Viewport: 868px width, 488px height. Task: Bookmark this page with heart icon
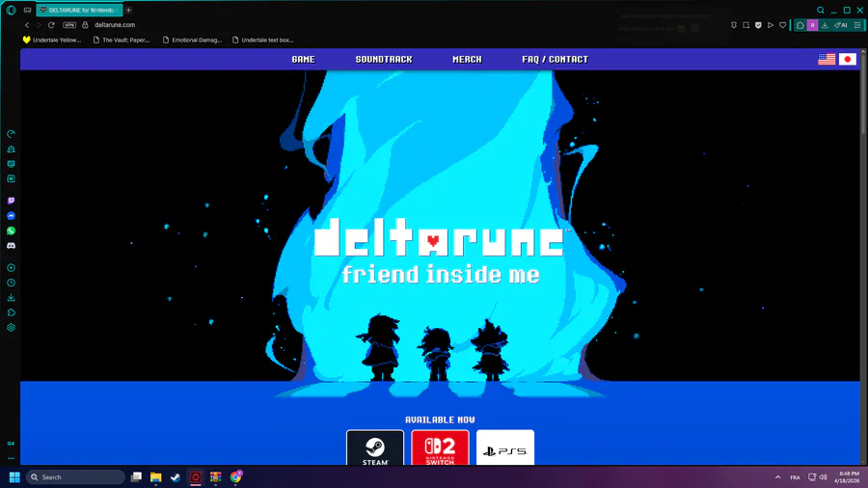[783, 25]
